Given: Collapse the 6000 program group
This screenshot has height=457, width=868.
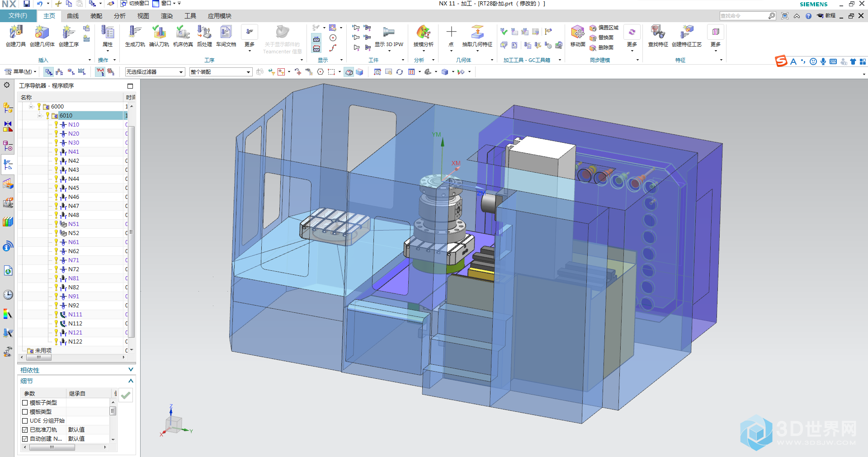Looking at the screenshot, I should click(x=31, y=107).
